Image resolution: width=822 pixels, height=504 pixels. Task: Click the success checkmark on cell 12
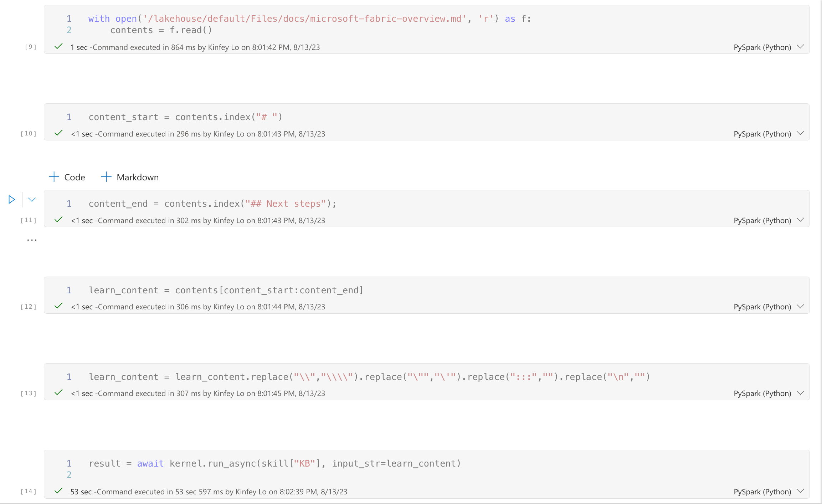point(58,306)
